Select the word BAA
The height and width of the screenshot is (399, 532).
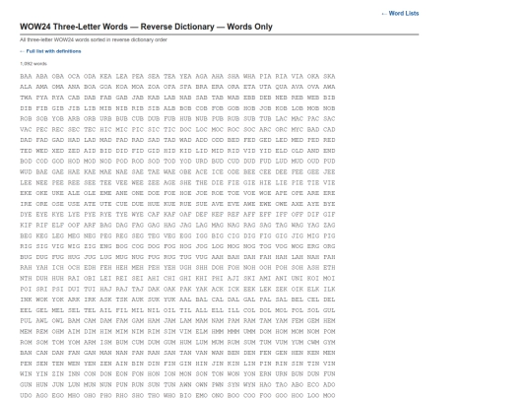click(26, 76)
